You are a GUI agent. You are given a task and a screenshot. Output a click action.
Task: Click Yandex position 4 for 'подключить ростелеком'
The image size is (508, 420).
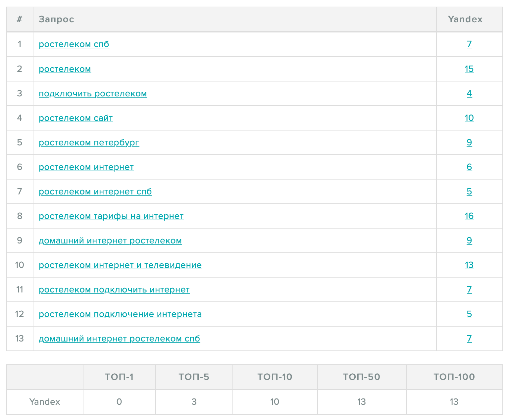click(469, 93)
